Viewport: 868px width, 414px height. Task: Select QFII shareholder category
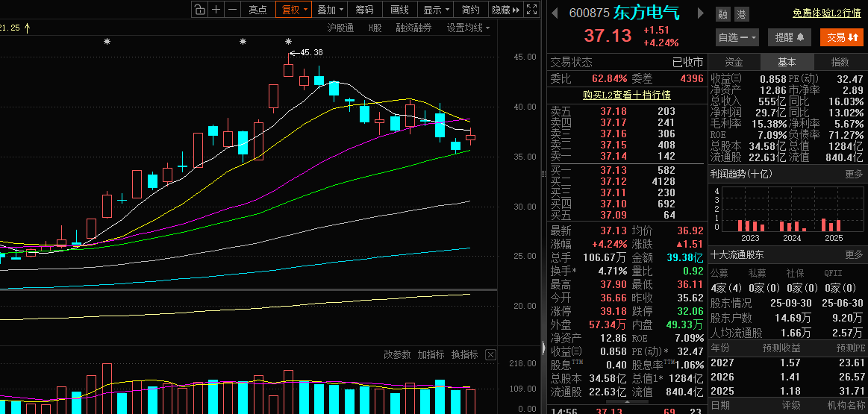(x=834, y=273)
